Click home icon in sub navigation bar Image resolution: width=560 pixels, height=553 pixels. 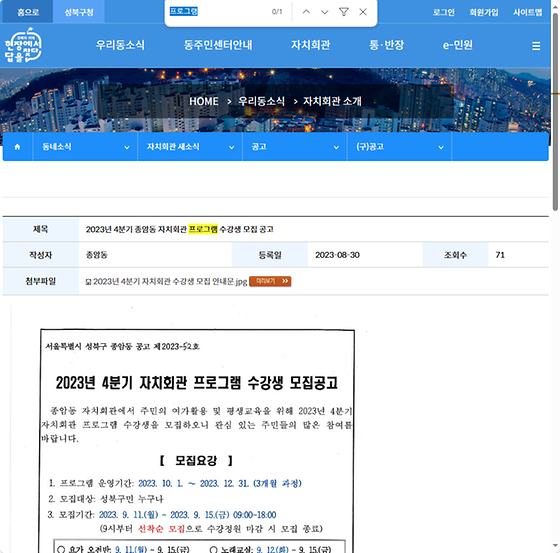17,147
